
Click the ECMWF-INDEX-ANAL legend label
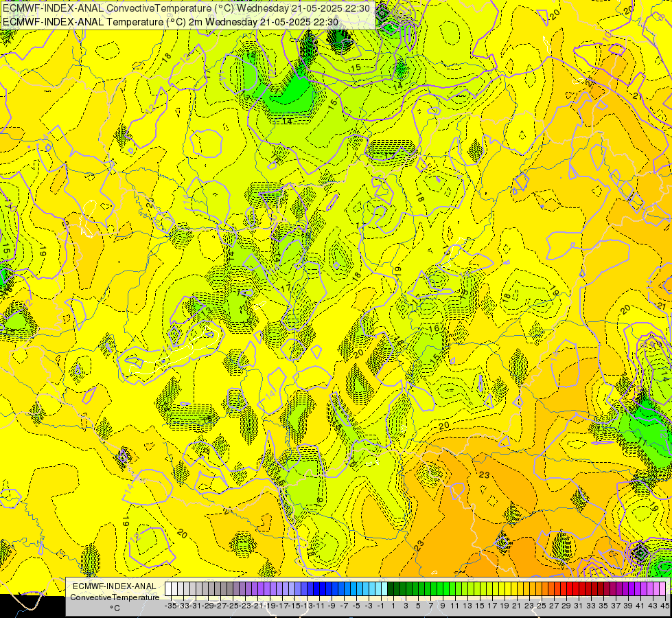115,586
